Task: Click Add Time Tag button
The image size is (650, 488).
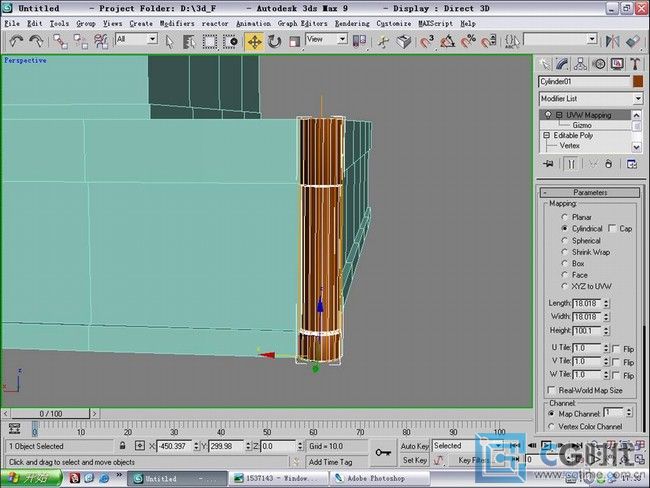Action: (x=330, y=461)
